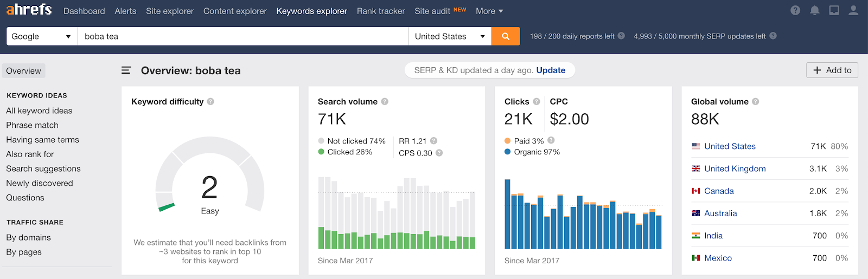
Task: Open Also rank for
Action: pos(30,154)
